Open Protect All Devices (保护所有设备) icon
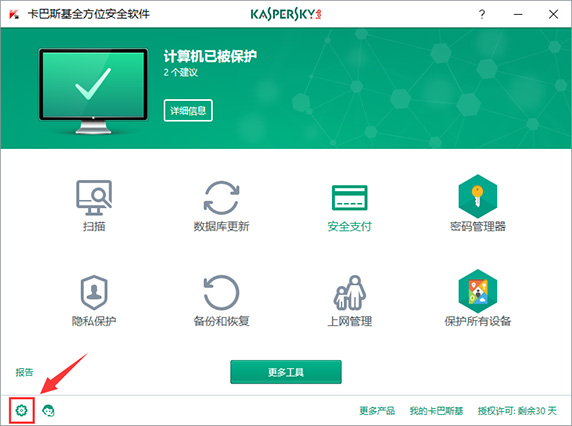This screenshot has height=426, width=572. (478, 291)
